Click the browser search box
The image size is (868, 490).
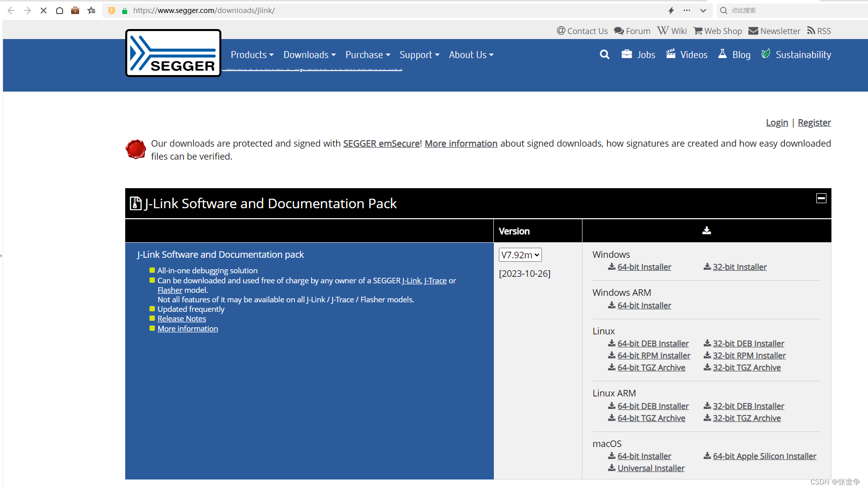tap(793, 11)
